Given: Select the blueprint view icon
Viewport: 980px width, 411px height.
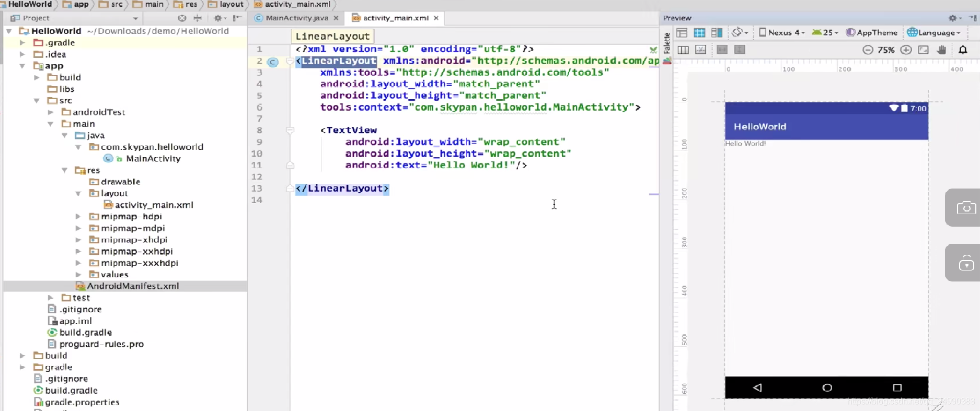Looking at the screenshot, I should tap(699, 33).
